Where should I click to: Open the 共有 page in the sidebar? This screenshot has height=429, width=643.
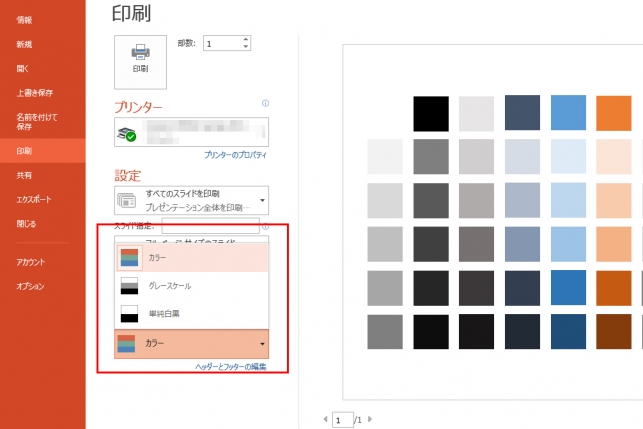coord(24,175)
